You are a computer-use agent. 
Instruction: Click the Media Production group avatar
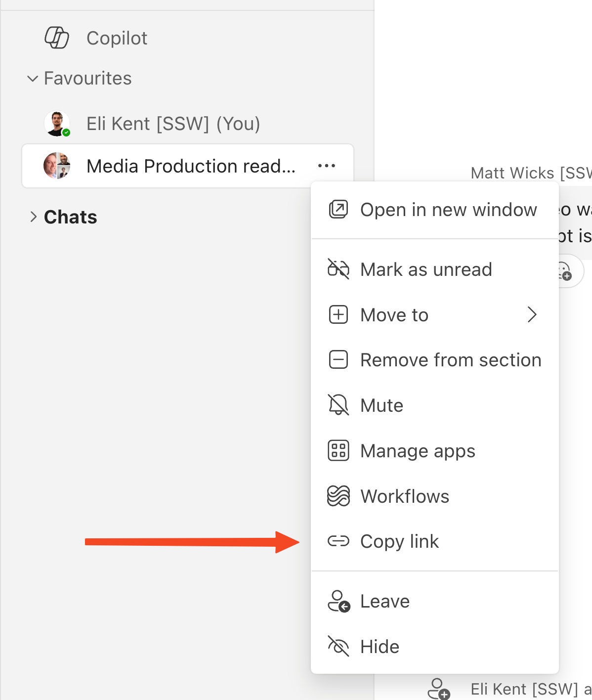click(57, 166)
